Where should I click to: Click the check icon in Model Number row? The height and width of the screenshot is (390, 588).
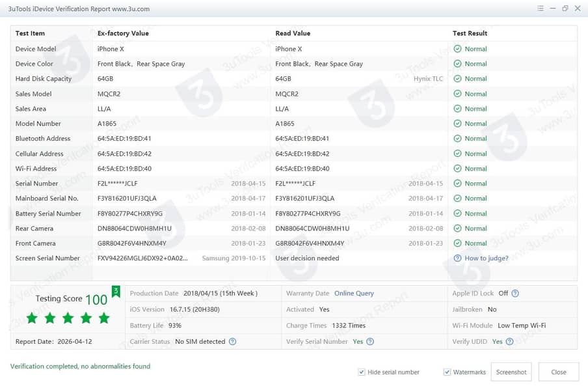point(457,124)
